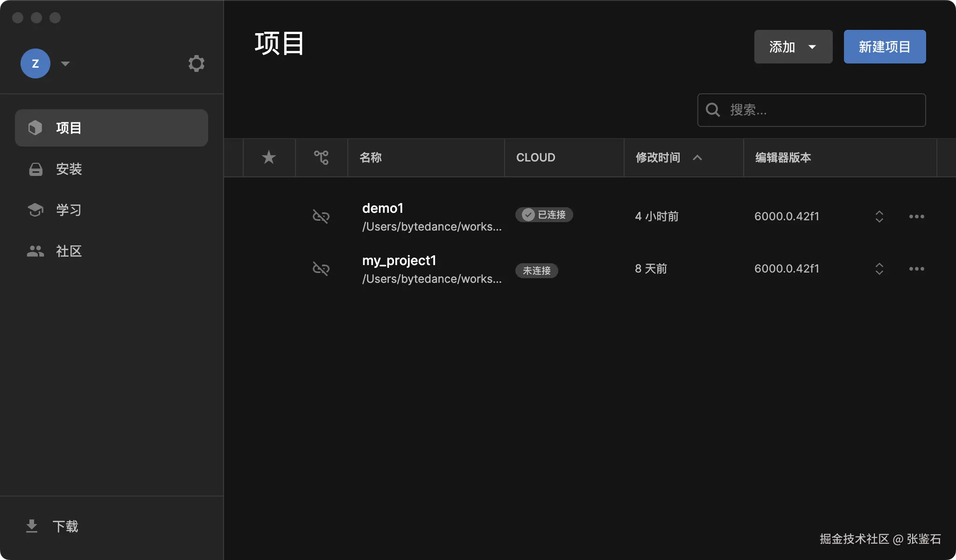This screenshot has height=560, width=956.
Task: Open the settings gear icon
Action: pos(196,63)
